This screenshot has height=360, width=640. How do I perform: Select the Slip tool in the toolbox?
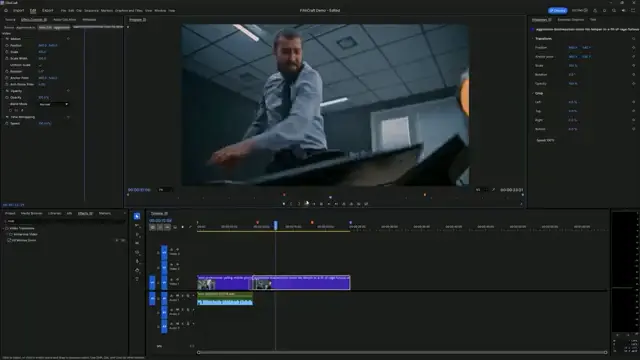pos(137,252)
